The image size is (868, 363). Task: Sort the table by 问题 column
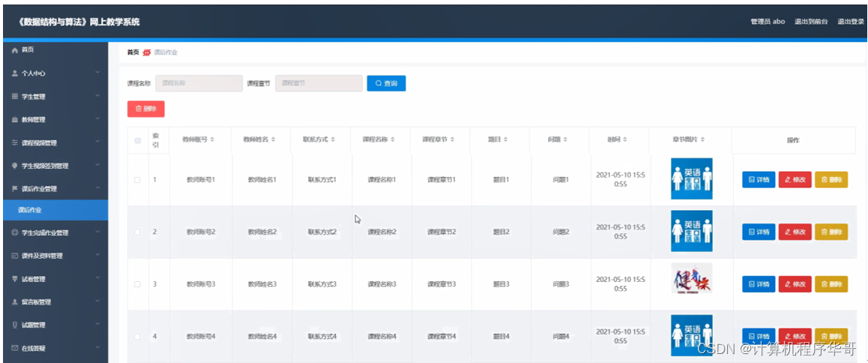565,140
